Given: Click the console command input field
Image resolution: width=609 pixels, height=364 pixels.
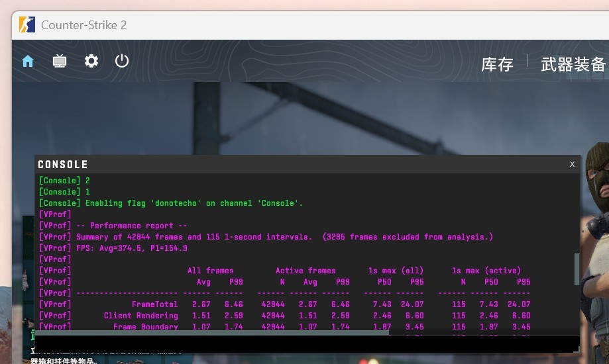Looking at the screenshot, I should pos(305,344).
